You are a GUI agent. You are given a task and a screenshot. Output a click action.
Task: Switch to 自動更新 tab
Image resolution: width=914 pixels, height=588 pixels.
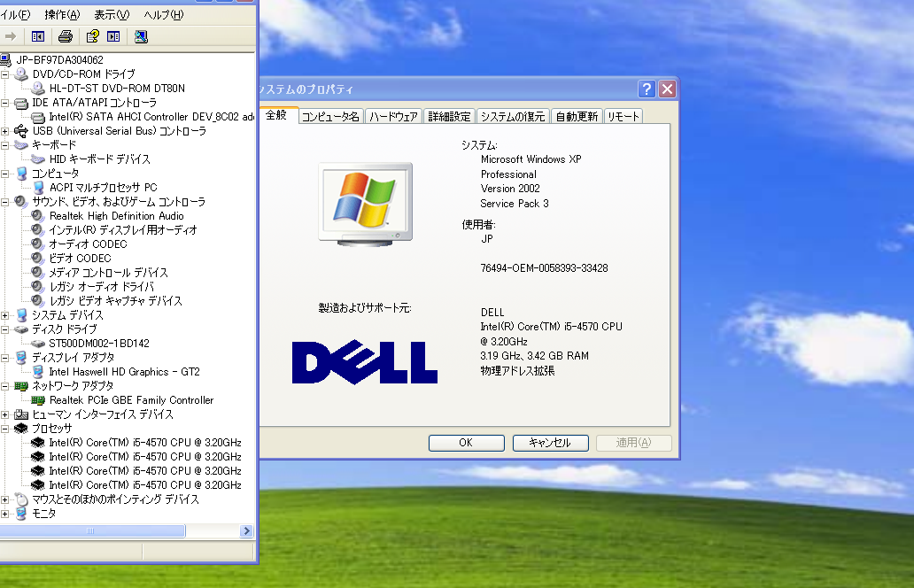pyautogui.click(x=577, y=117)
